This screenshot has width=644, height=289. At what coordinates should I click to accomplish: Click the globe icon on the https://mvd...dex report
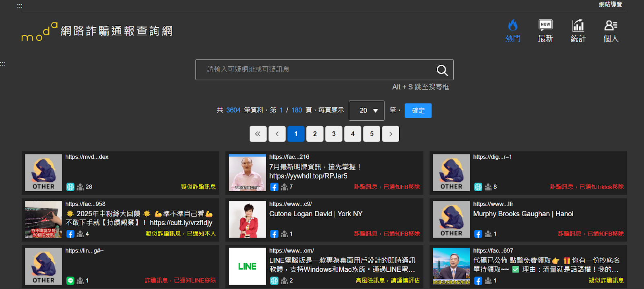point(70,187)
